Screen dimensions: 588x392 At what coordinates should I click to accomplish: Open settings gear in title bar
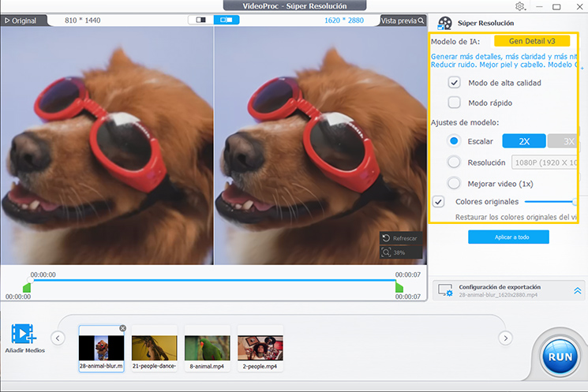tap(520, 6)
